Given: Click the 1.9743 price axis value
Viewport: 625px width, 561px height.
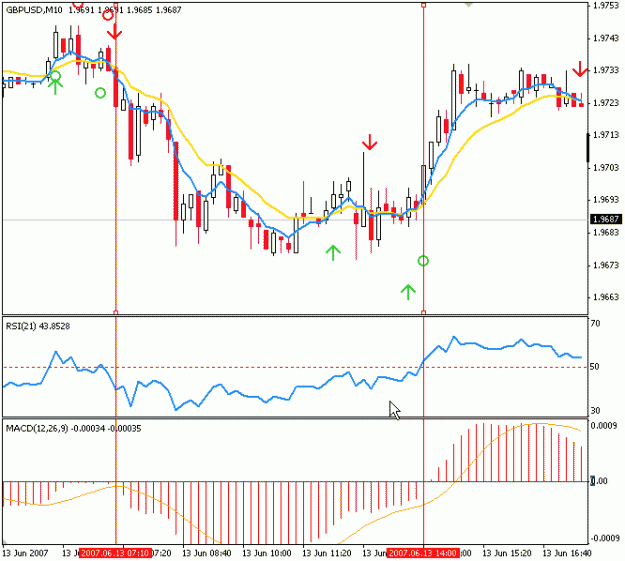Looking at the screenshot, I should click(606, 38).
